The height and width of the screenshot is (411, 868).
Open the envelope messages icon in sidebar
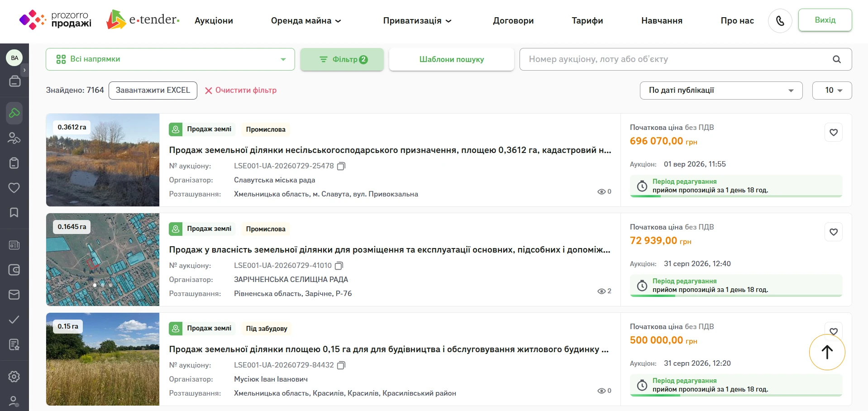pos(14,295)
